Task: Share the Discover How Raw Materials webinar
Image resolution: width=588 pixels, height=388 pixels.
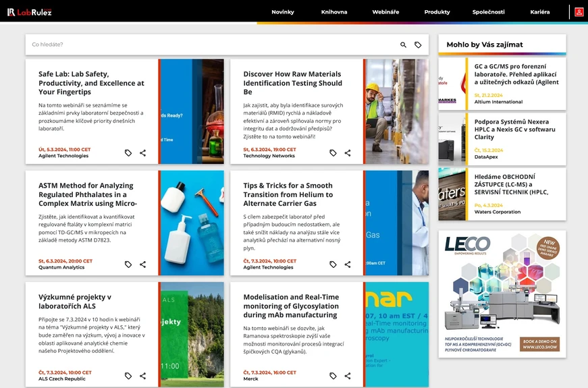Action: tap(348, 153)
